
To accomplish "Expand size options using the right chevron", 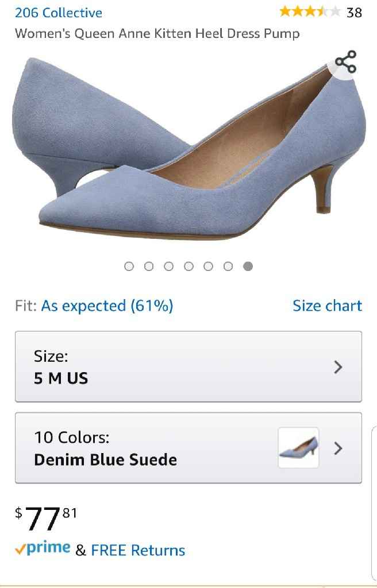I will tap(339, 366).
